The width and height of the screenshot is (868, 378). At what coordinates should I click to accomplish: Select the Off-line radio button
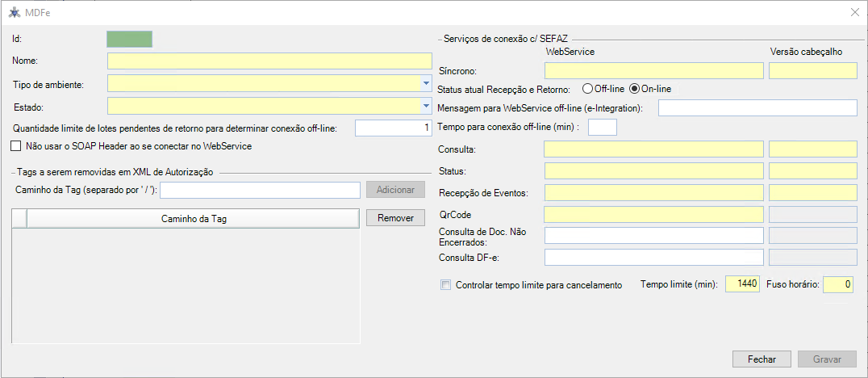coord(586,88)
